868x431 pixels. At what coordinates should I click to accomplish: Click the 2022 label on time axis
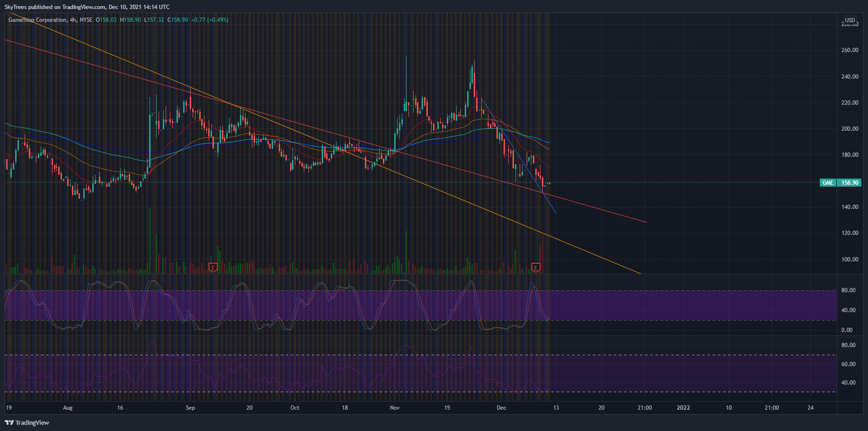pos(683,408)
